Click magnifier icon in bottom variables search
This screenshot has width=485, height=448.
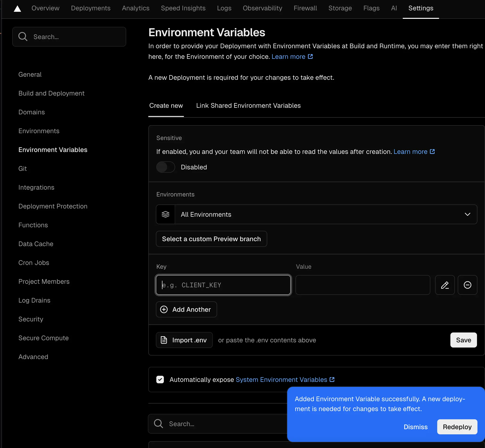tap(158, 424)
